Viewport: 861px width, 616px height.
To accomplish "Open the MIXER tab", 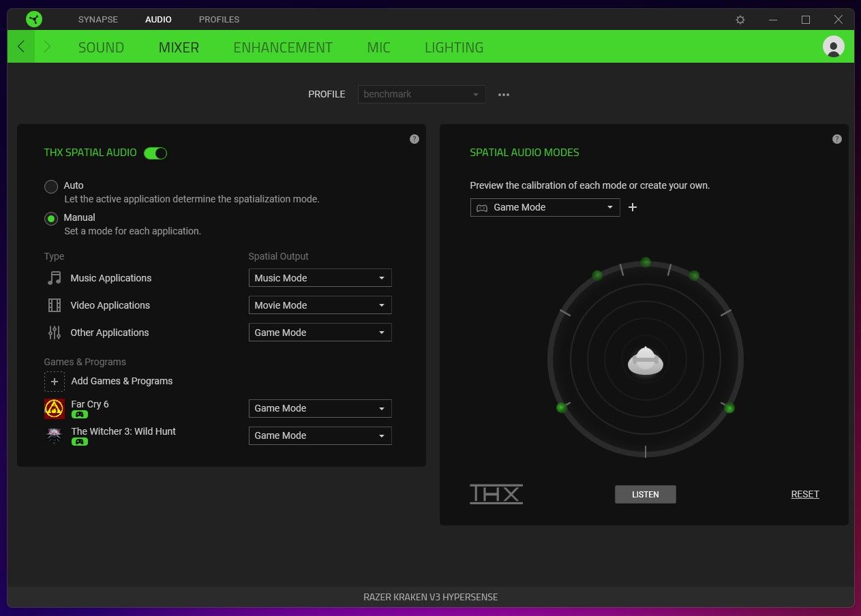I will [x=179, y=48].
